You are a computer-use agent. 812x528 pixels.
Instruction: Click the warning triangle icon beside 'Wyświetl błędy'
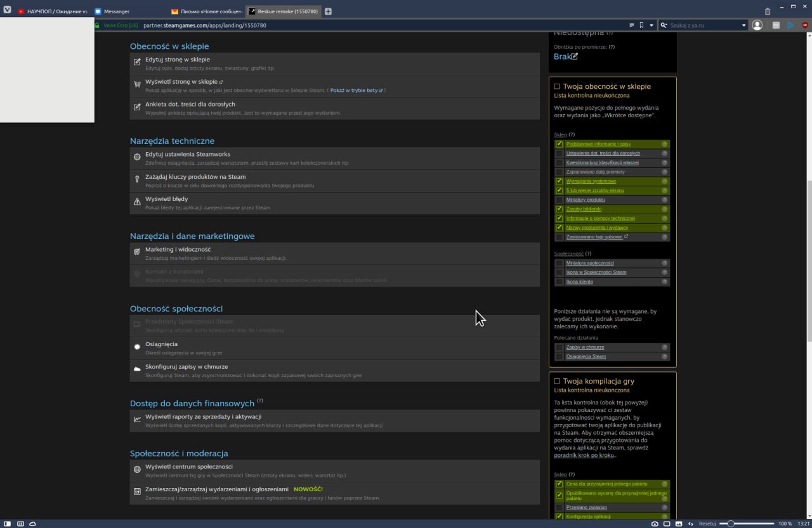point(137,202)
